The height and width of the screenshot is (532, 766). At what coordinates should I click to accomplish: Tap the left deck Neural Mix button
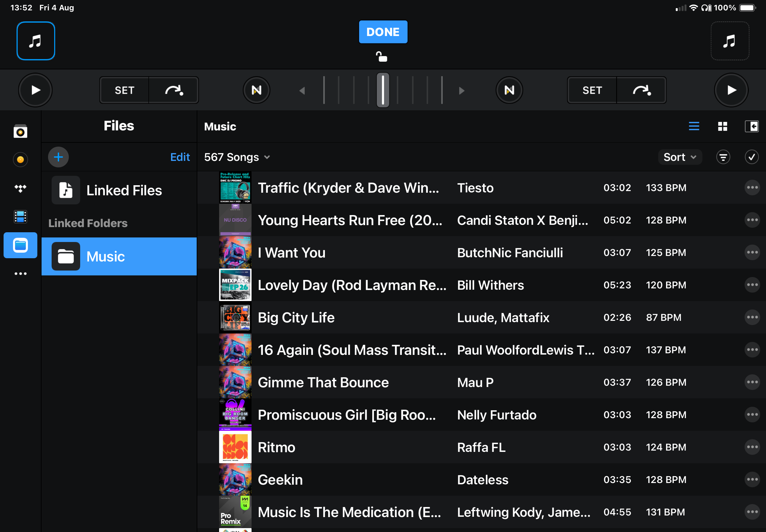click(x=256, y=90)
